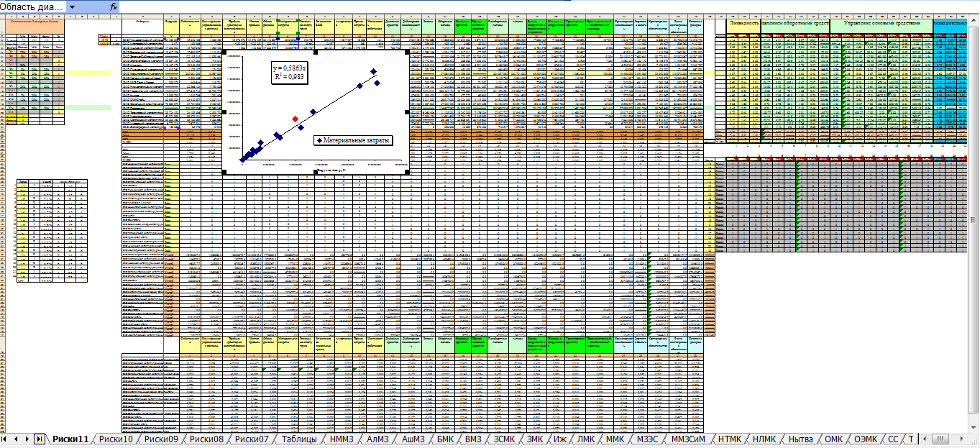This screenshot has width=980, height=448.
Task: Go to first sheet with navigation arrow
Action: click(x=6, y=439)
